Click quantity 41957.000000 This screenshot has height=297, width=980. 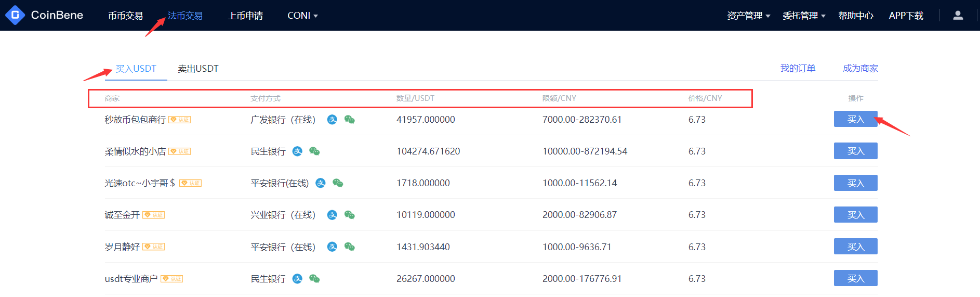426,120
